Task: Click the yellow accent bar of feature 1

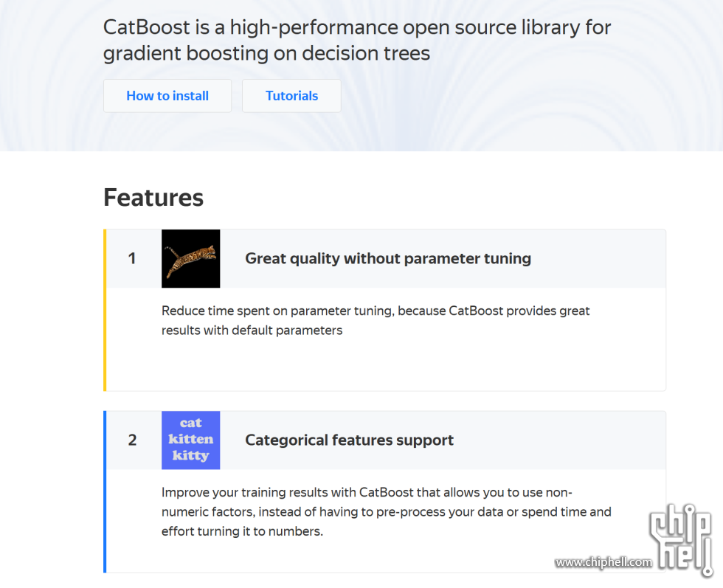Action: (x=105, y=310)
